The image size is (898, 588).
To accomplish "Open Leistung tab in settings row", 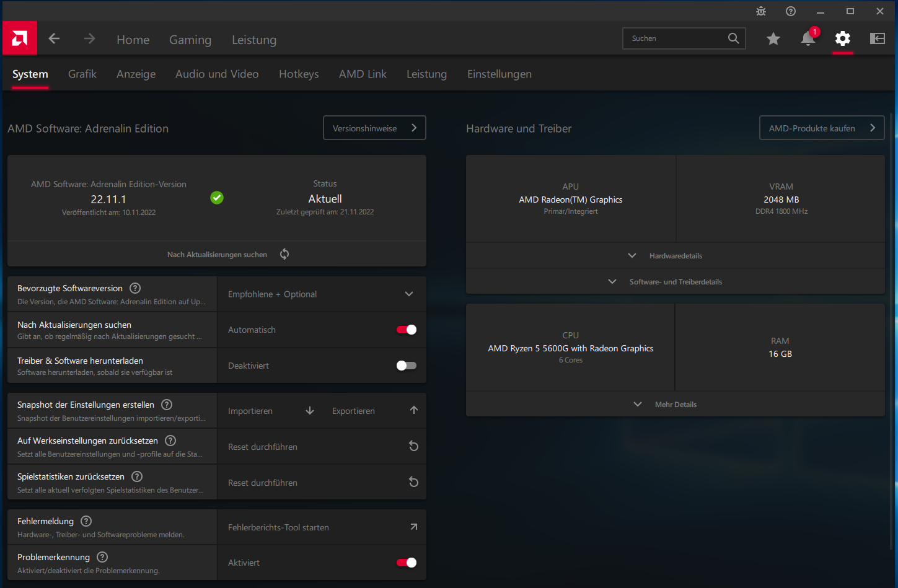I will tap(426, 74).
